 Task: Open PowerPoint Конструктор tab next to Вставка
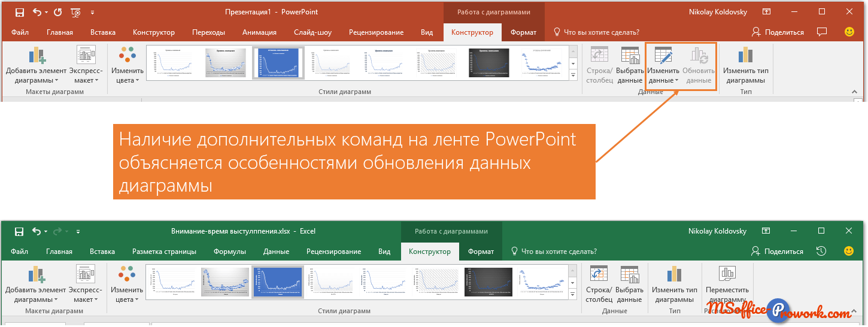[154, 32]
